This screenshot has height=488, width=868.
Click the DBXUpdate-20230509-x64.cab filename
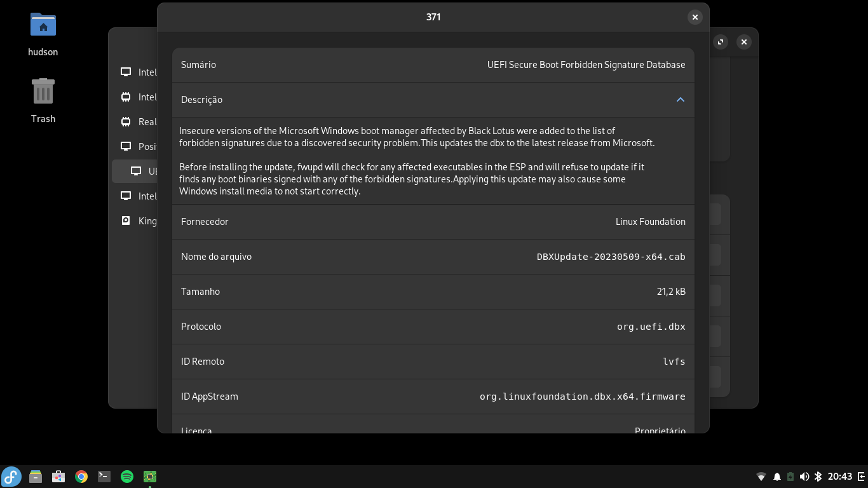click(x=611, y=257)
